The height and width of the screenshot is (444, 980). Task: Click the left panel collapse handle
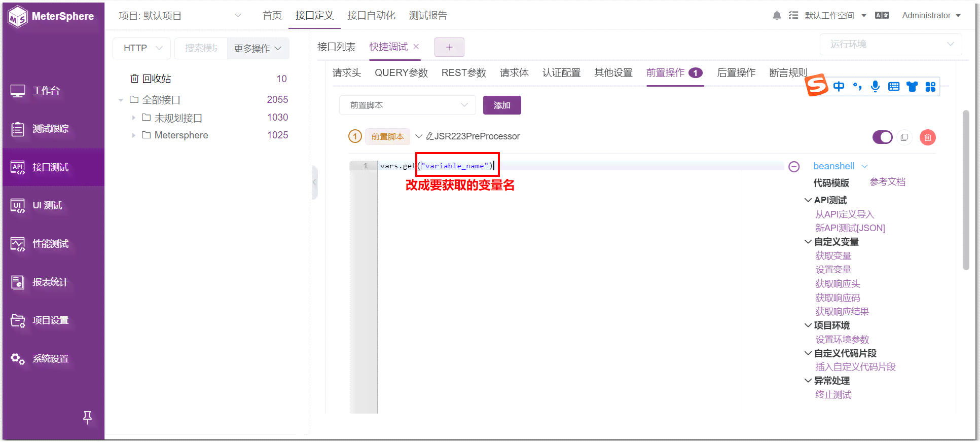(314, 182)
